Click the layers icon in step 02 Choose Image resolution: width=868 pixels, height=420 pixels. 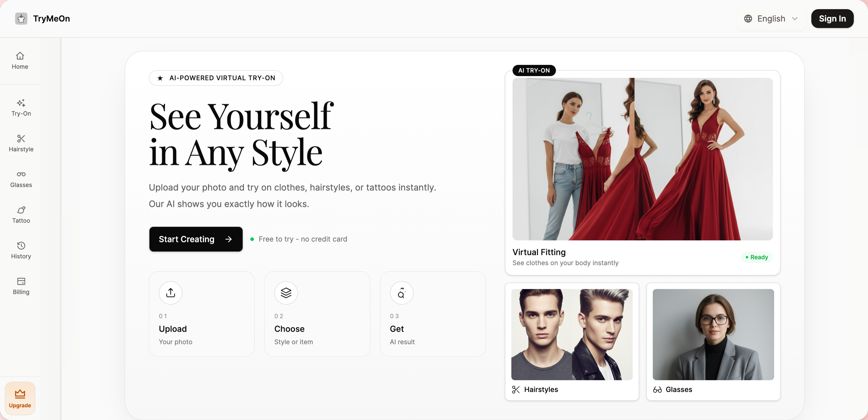[x=286, y=293]
